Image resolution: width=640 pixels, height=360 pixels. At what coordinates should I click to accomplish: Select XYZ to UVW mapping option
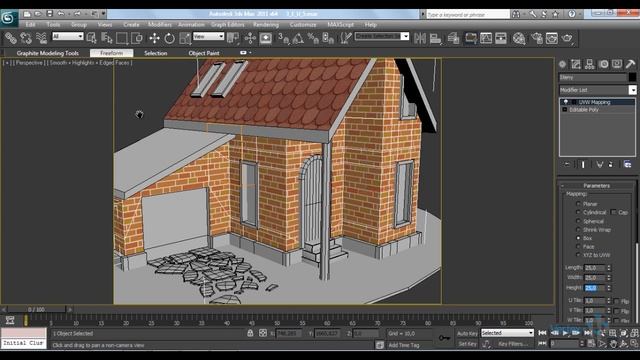click(x=578, y=255)
